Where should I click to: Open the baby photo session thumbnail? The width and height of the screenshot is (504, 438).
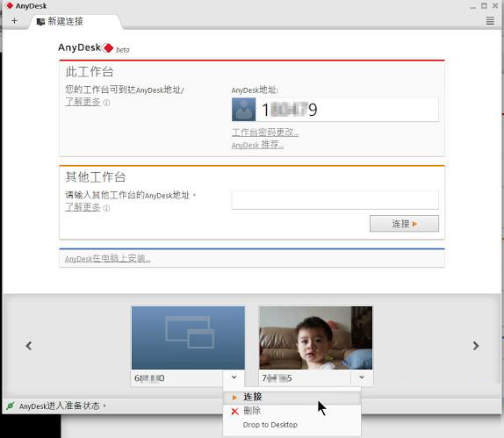pos(315,337)
